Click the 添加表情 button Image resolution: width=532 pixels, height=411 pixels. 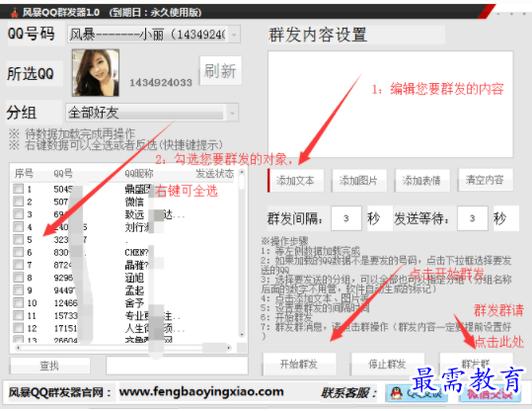422,181
